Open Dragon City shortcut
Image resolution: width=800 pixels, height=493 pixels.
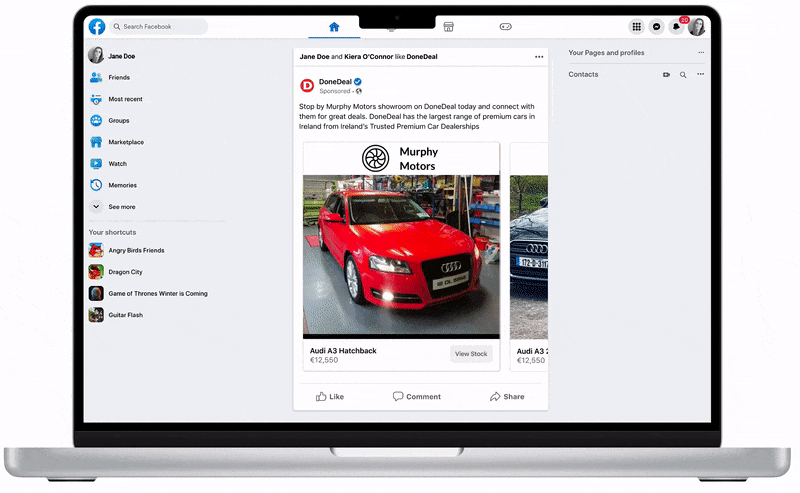pos(116,272)
